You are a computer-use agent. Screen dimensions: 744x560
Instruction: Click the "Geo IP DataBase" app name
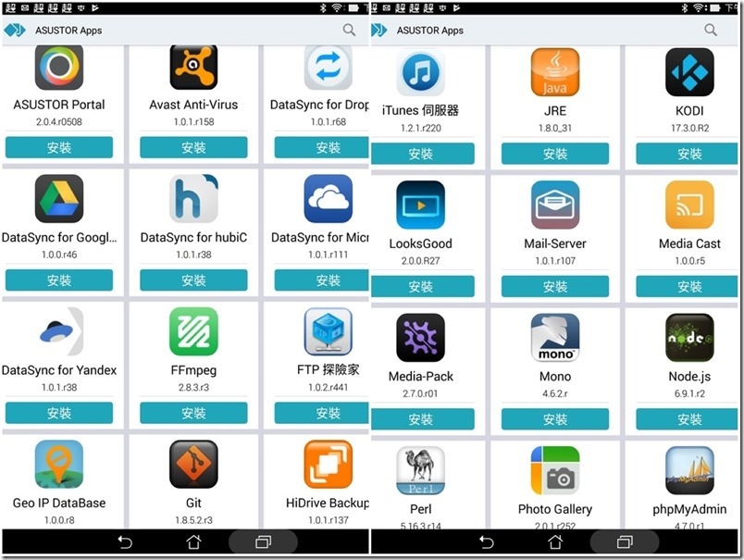pyautogui.click(x=59, y=503)
